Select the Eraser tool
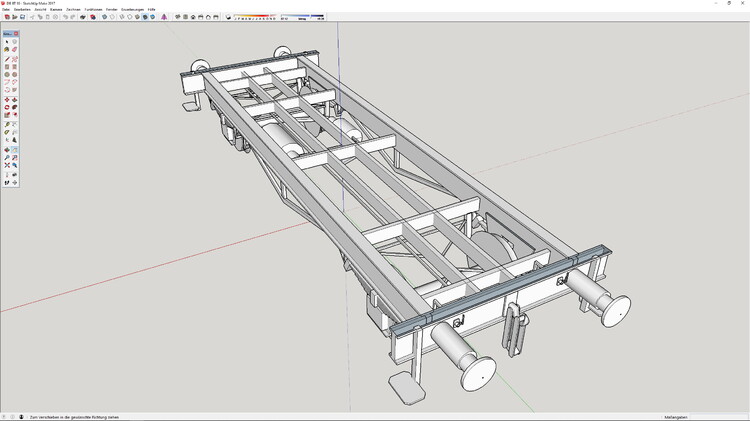 pos(15,49)
